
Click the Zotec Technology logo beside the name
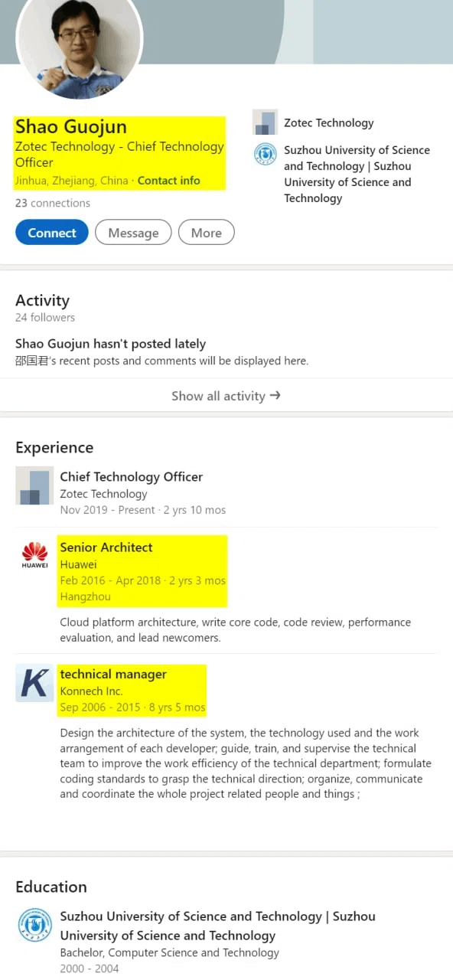tap(265, 122)
